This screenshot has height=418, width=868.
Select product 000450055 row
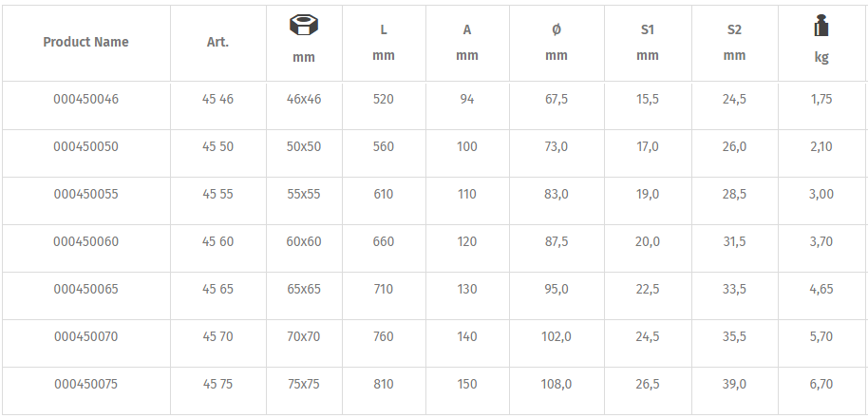85,194
